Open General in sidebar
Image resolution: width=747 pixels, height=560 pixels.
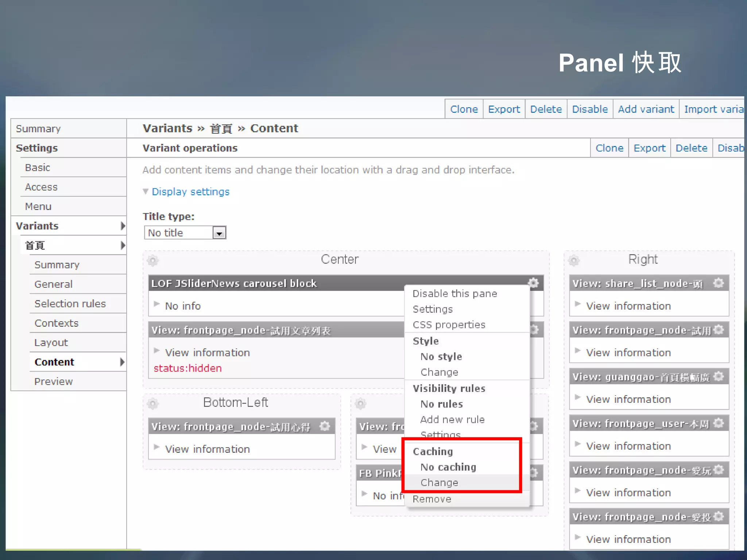[78, 284]
